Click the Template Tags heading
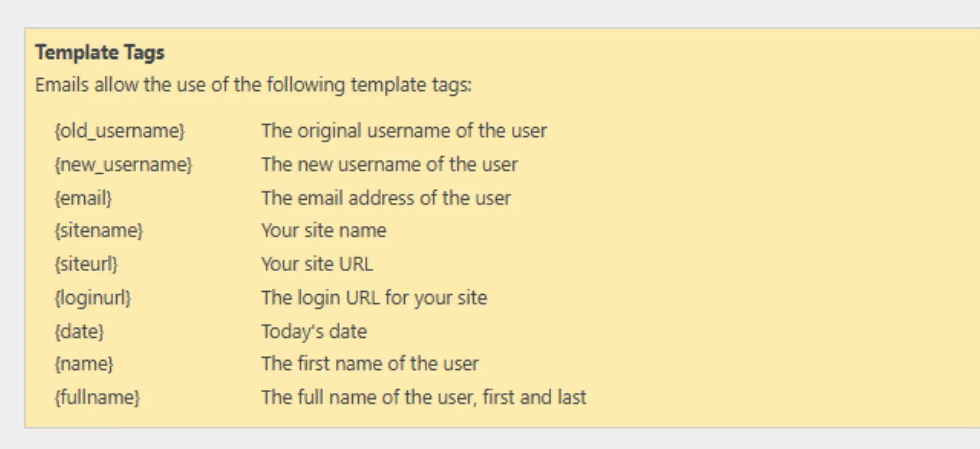The height and width of the screenshot is (449, 980). (x=100, y=53)
